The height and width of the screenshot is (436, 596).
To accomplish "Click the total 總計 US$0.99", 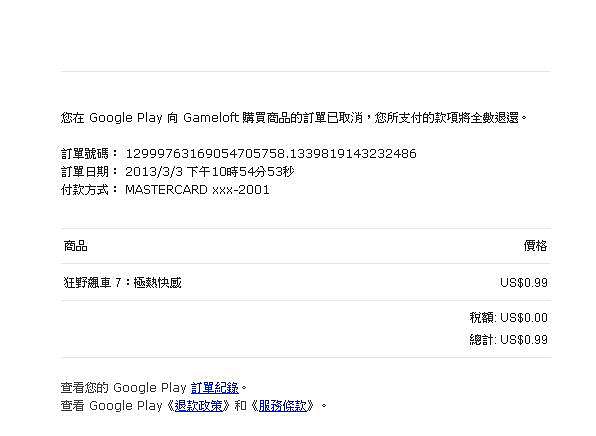I will tap(509, 339).
